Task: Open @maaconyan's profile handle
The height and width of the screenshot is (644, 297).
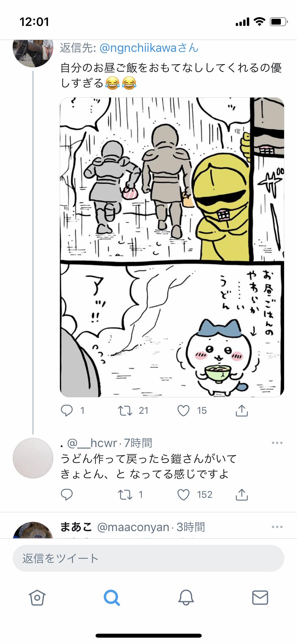Action: coord(133,527)
